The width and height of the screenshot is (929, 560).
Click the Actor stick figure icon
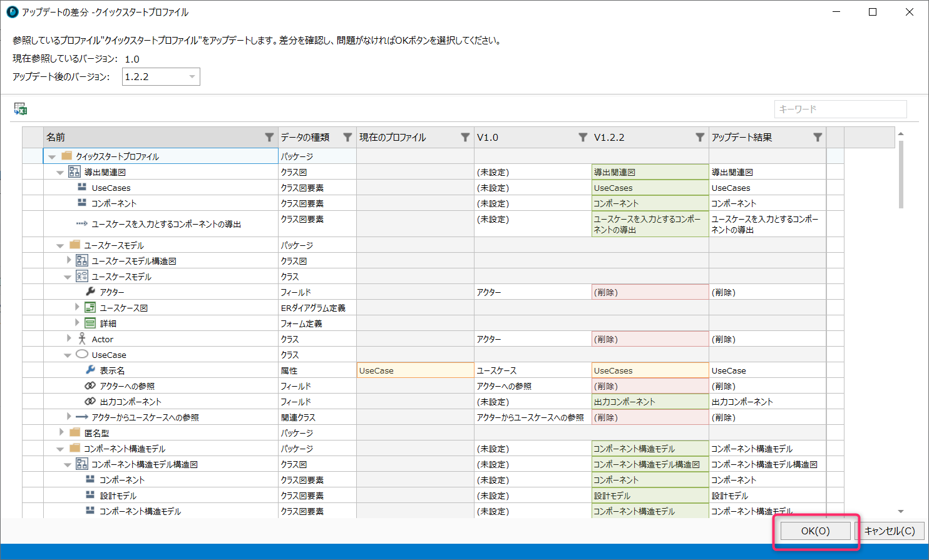pos(82,339)
